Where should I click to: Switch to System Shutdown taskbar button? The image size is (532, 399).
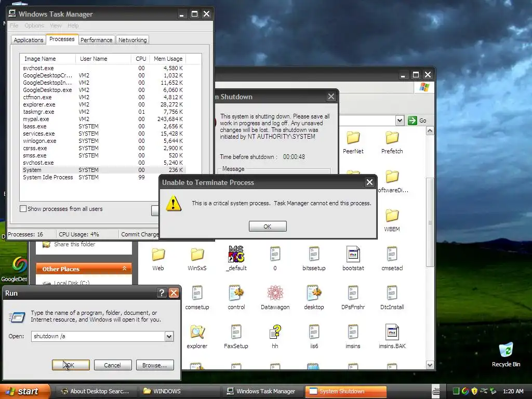[x=345, y=391]
